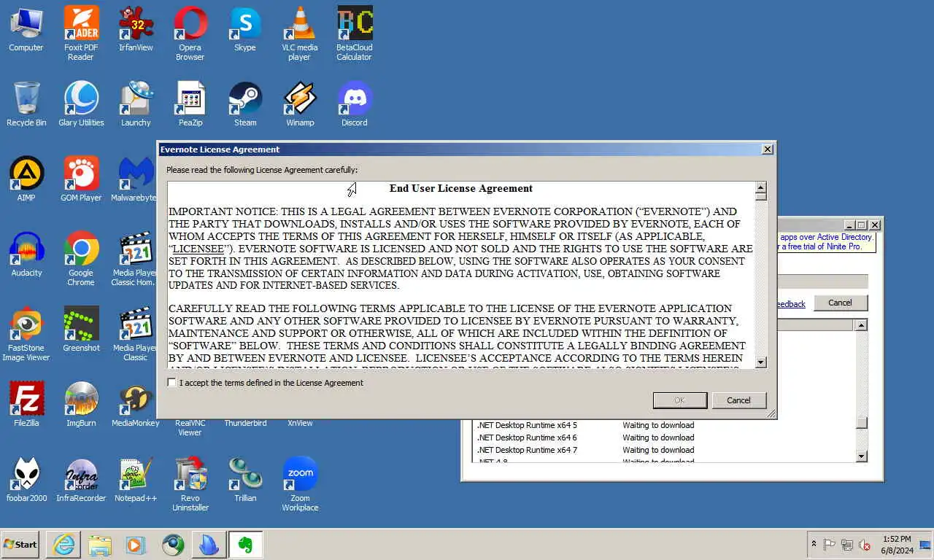
Task: Select the Revo Uninstaller shortcut
Action: [190, 484]
